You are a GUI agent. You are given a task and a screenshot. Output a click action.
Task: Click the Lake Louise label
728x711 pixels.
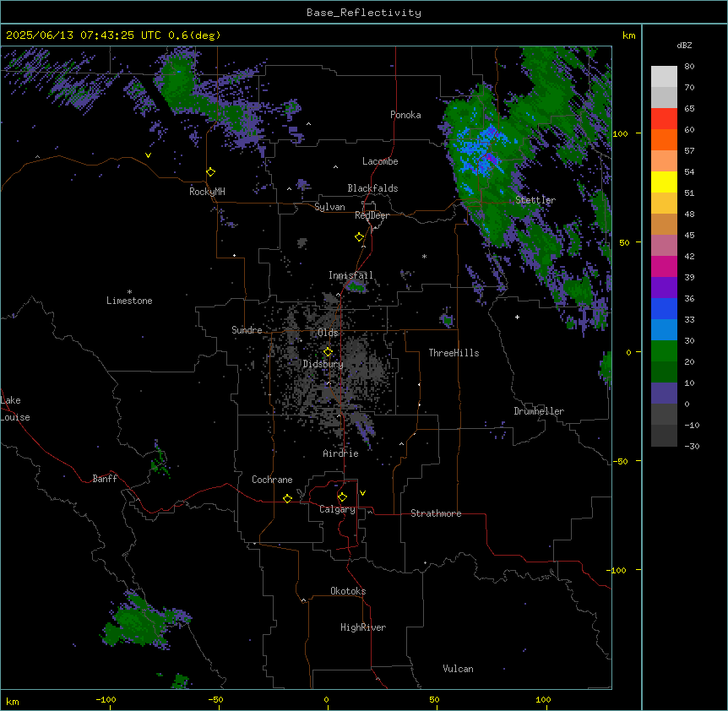[15, 409]
